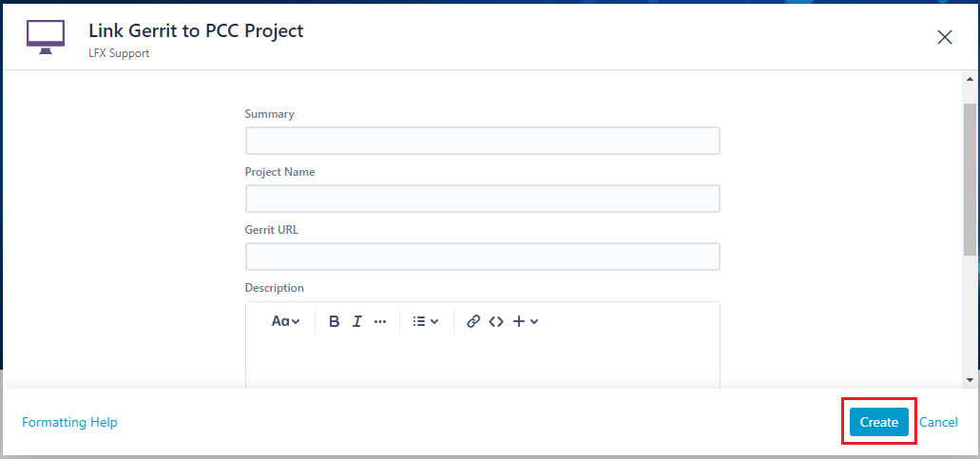This screenshot has height=459, width=980.
Task: Open the Aa text style dropdown
Action: (x=285, y=321)
